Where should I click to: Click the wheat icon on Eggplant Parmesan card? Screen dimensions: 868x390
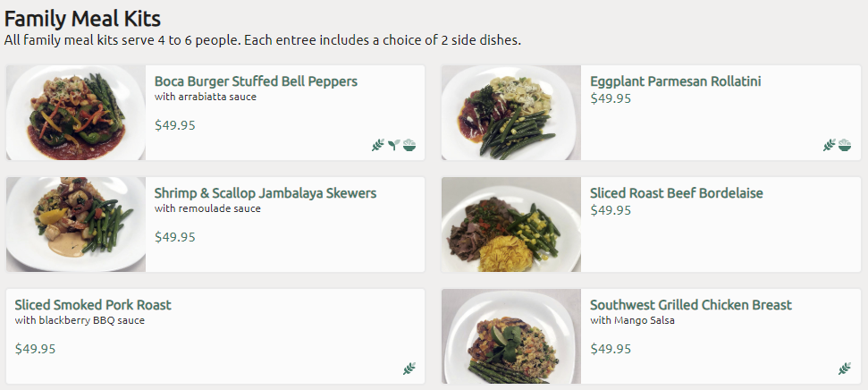tap(829, 145)
